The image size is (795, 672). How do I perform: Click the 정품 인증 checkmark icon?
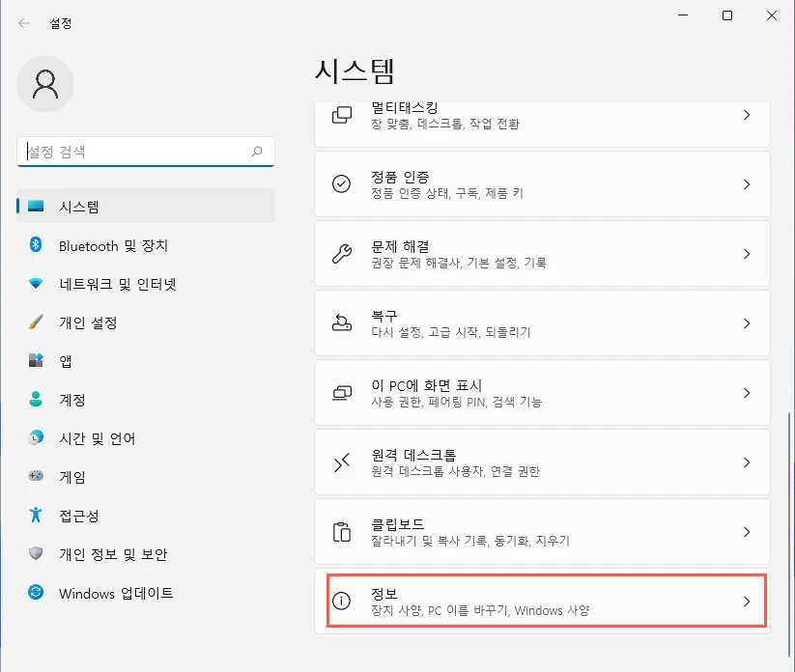click(x=341, y=184)
